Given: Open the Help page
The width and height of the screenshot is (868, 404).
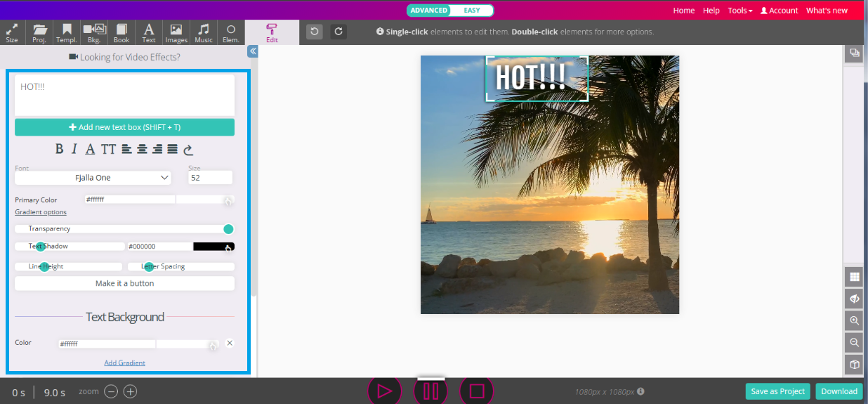Looking at the screenshot, I should click(711, 11).
